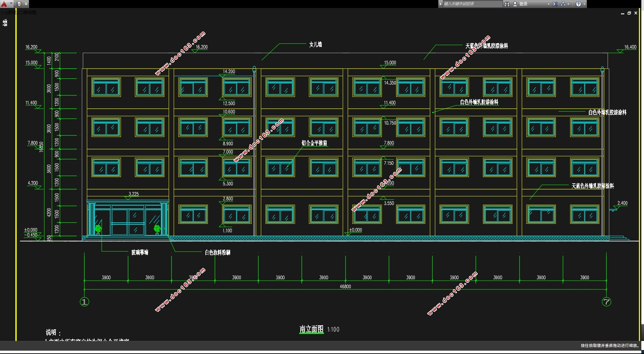Select the 5.300 elevation value

coord(228,184)
